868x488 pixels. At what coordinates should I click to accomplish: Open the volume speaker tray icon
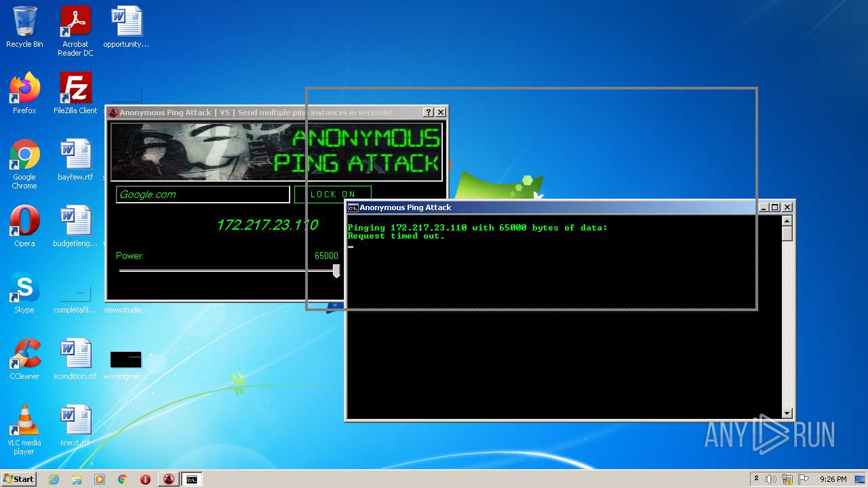[771, 479]
